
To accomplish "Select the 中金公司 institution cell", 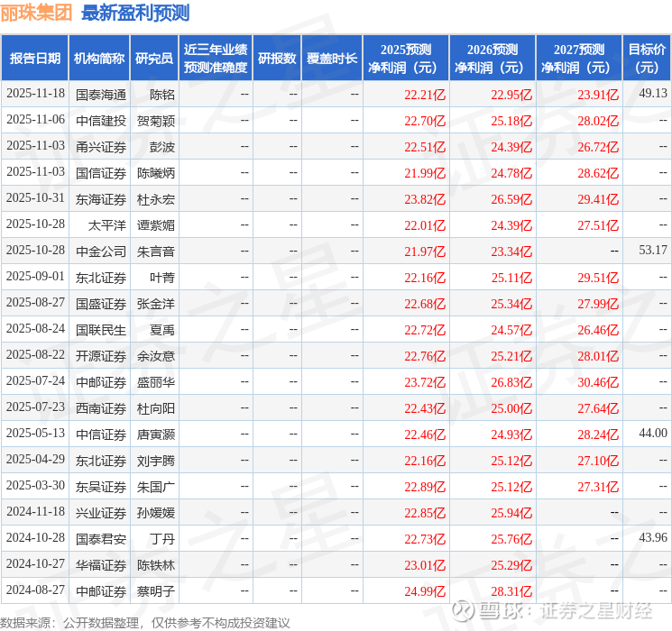I will click(x=101, y=251).
